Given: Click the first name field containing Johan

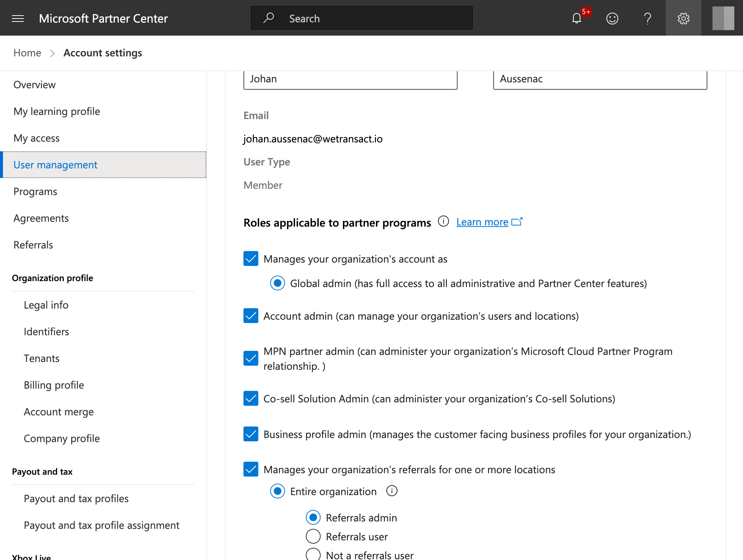Looking at the screenshot, I should [350, 80].
